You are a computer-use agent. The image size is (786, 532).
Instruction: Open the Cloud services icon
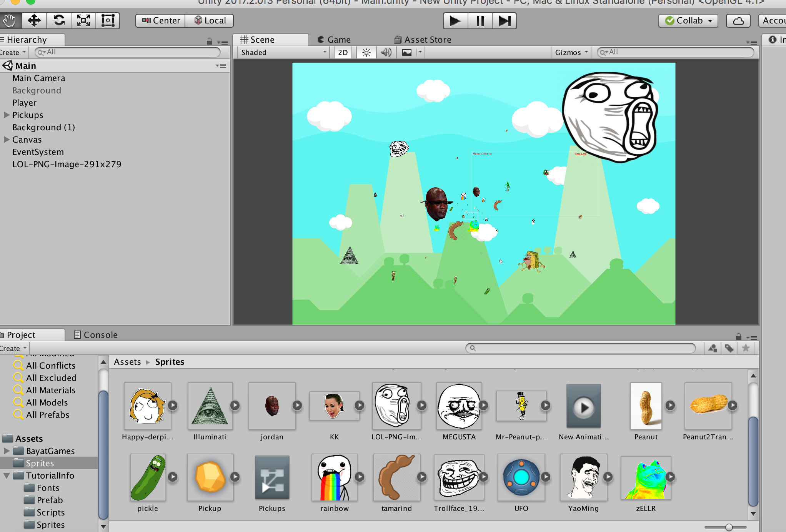click(738, 21)
